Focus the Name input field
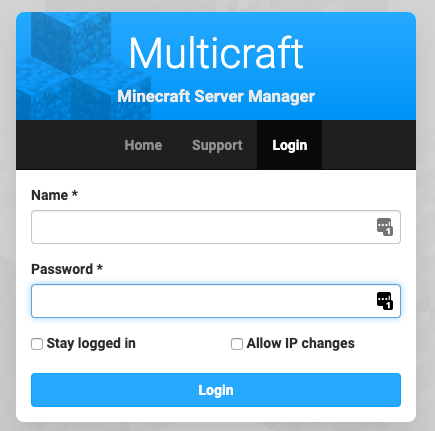This screenshot has width=435, height=431. (216, 227)
